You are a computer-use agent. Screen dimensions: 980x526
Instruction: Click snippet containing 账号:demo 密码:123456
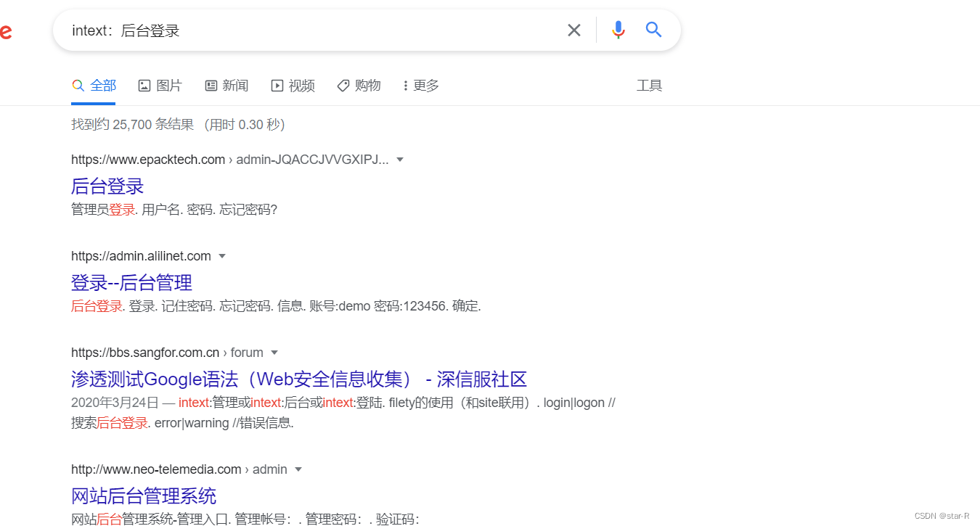276,306
